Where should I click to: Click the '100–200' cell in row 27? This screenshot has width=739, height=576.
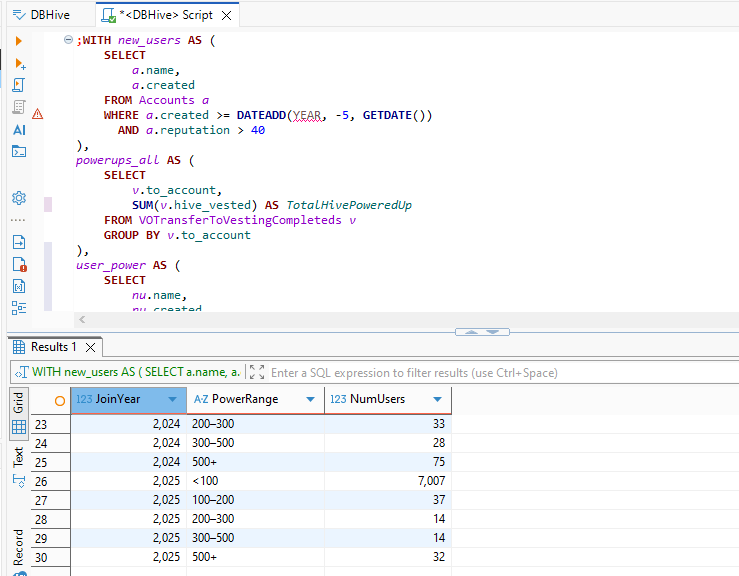pos(255,500)
